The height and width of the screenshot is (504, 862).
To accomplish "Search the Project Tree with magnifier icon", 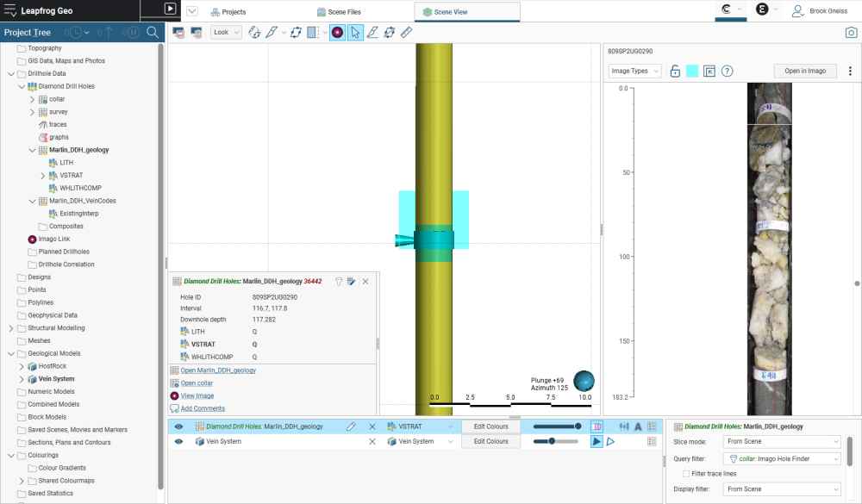I will tap(153, 33).
